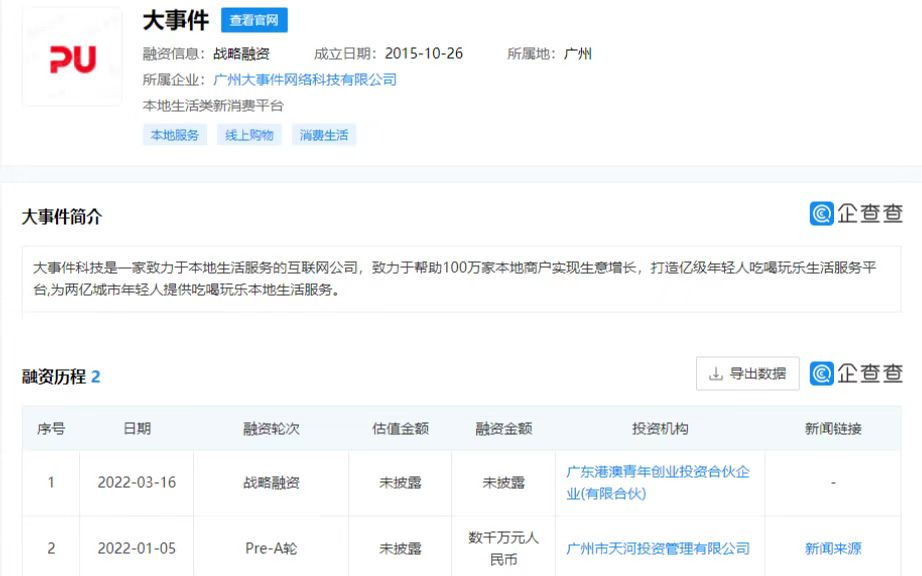This screenshot has height=576, width=922.
Task: Open investor 广州市天河投资管理有限公司 link
Action: 658,548
